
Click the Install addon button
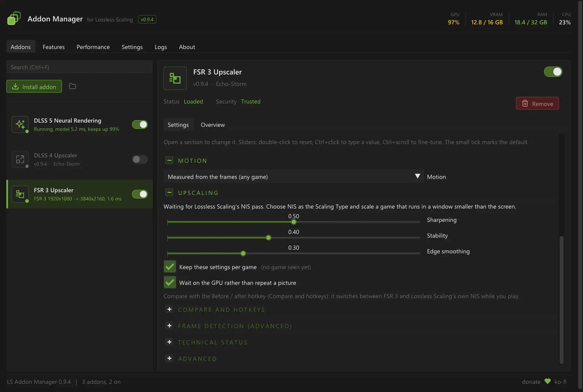click(x=34, y=87)
